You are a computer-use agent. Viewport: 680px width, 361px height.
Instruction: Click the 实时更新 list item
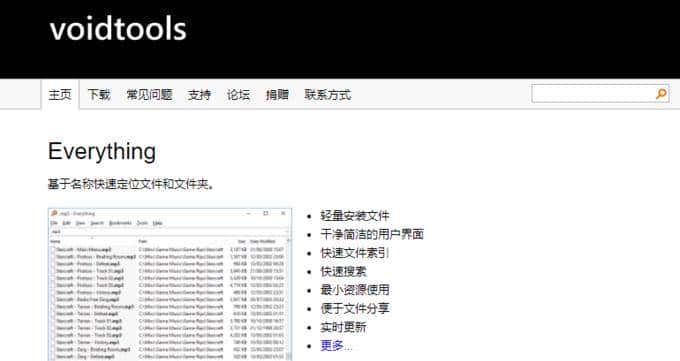coord(343,327)
